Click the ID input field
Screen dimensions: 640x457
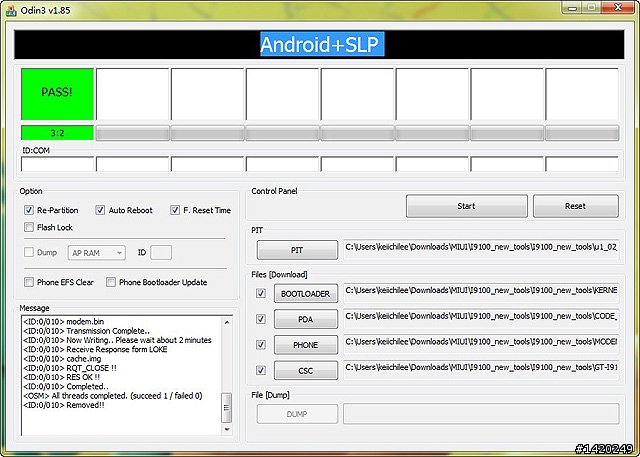[x=161, y=254]
